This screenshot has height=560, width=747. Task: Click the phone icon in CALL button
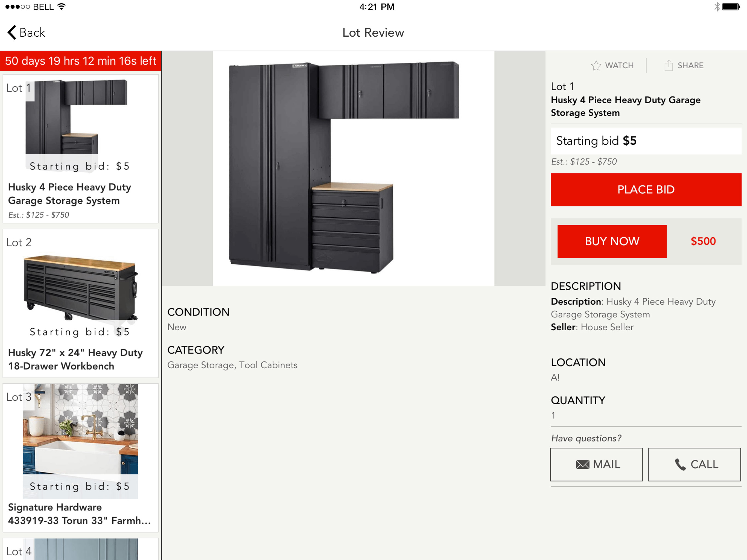[x=680, y=465]
